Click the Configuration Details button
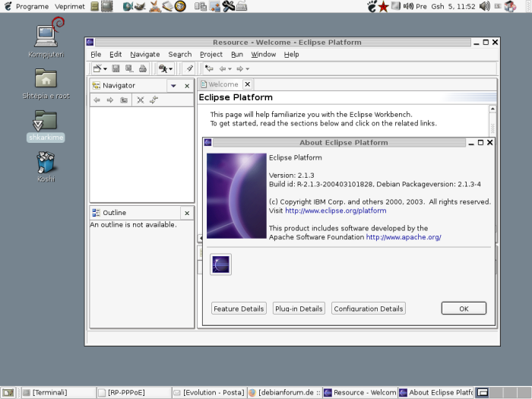 pos(369,309)
